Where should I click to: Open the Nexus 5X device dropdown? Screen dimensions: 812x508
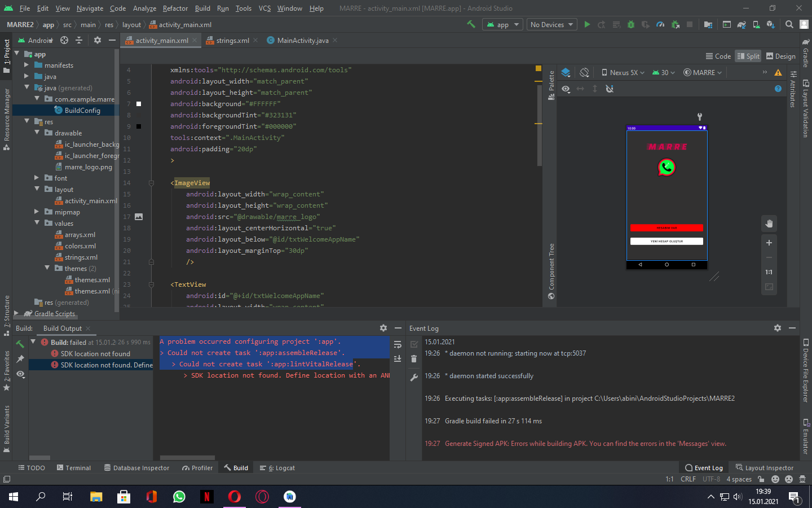(x=623, y=72)
